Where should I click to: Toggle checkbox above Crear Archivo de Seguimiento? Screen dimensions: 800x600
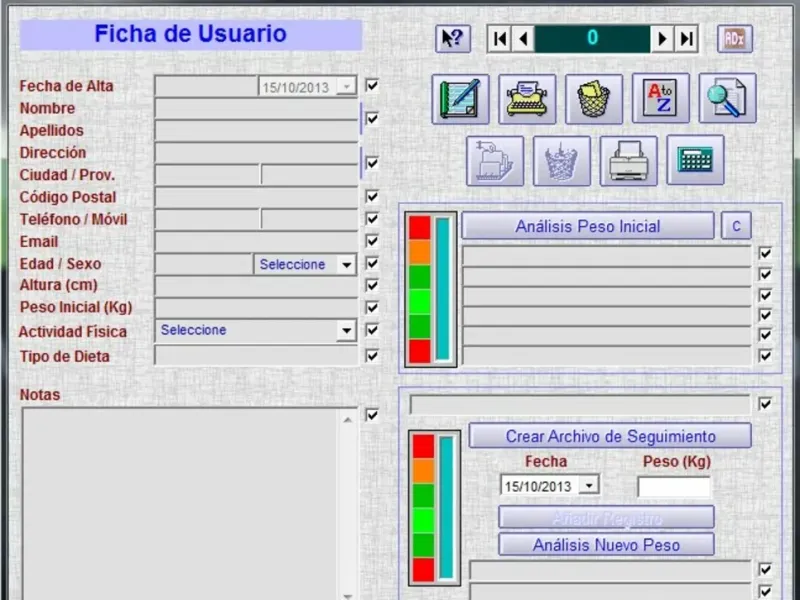(765, 404)
